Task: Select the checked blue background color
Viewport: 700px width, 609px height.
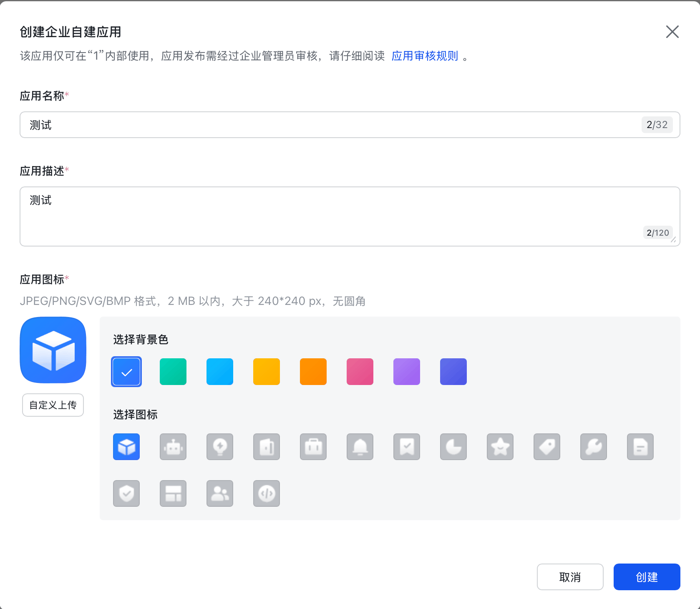Action: [x=126, y=372]
